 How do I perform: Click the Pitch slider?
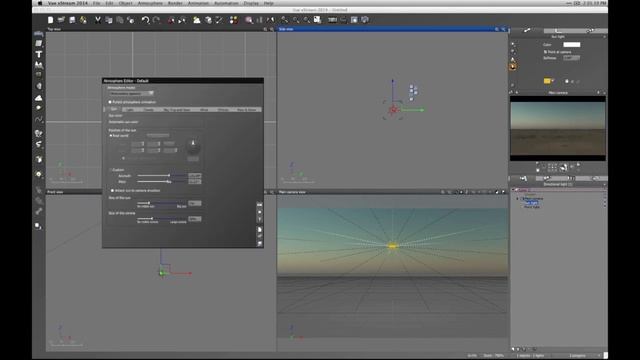[162, 181]
